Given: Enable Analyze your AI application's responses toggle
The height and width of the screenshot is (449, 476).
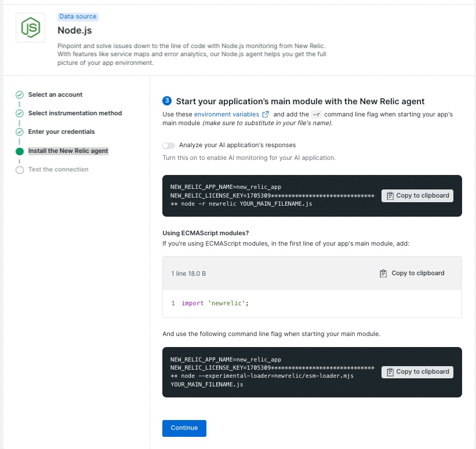Looking at the screenshot, I should 169,145.
